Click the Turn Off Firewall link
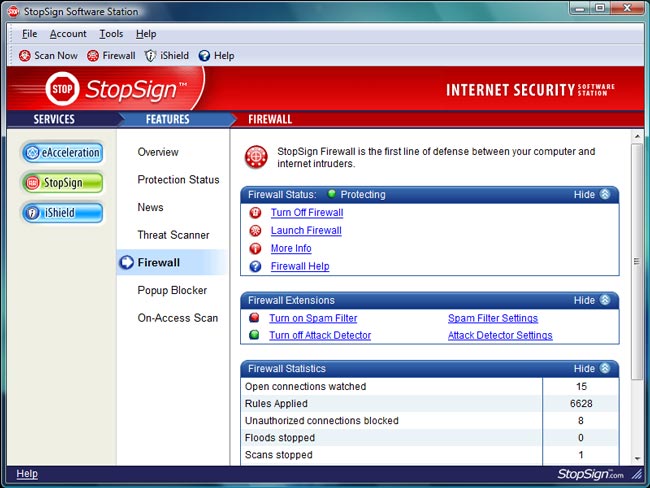650x488 pixels. [x=307, y=213]
